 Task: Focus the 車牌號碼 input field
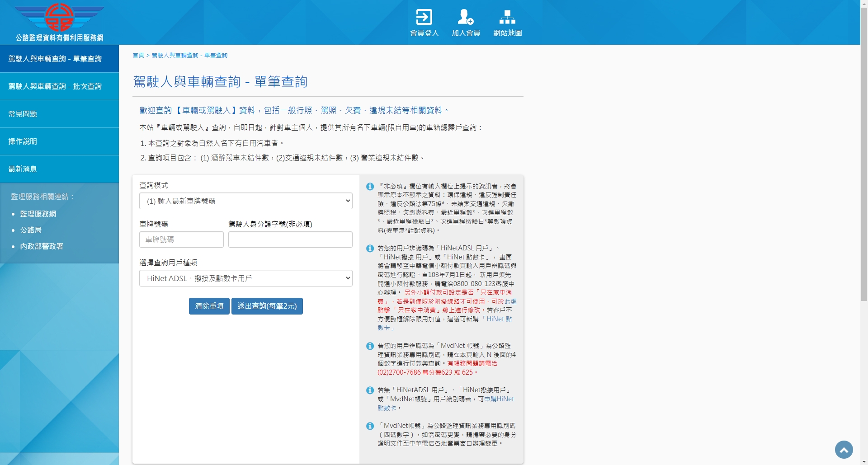coord(181,240)
